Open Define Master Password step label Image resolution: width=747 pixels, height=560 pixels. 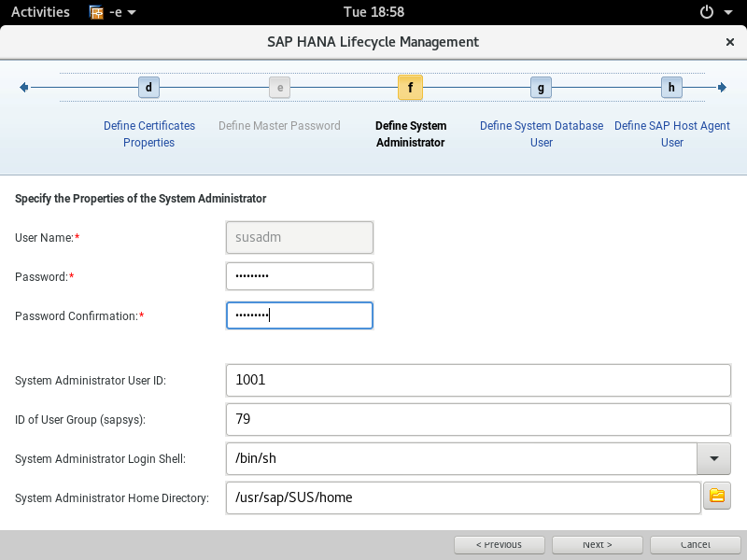[279, 126]
